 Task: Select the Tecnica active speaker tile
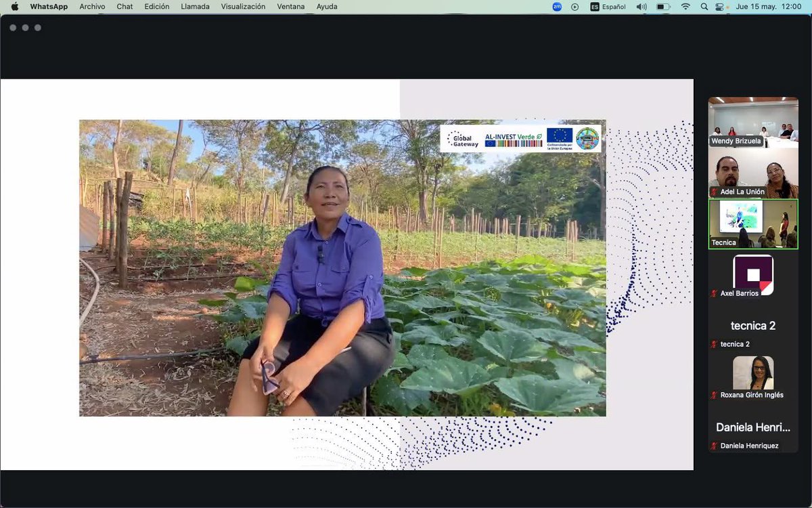coord(753,224)
